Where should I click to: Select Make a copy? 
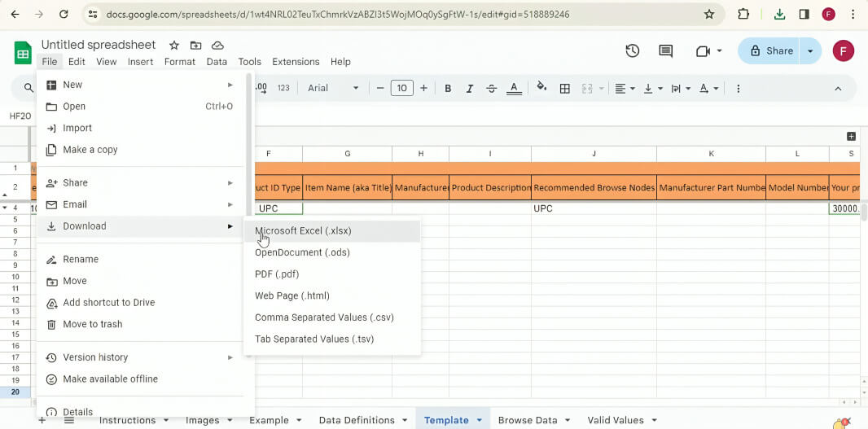pyautogui.click(x=141, y=150)
